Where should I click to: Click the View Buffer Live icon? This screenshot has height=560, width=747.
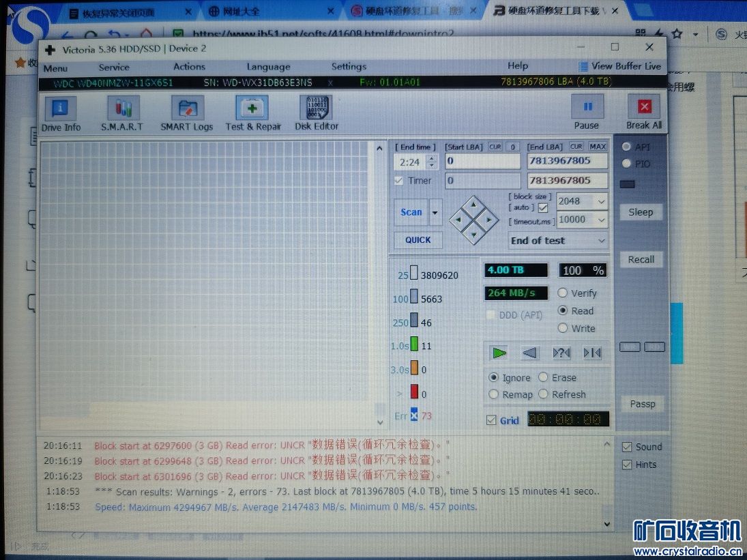click(x=583, y=67)
